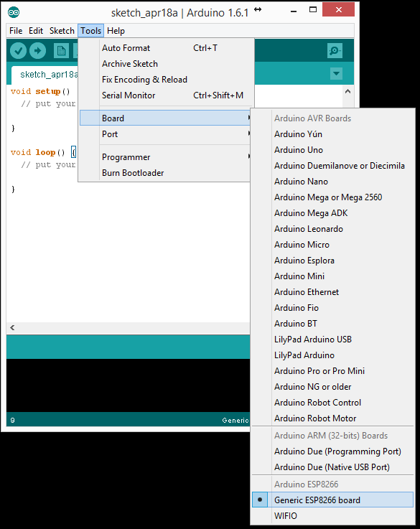
Task: Click the New sketch file icon
Action: [x=61, y=51]
